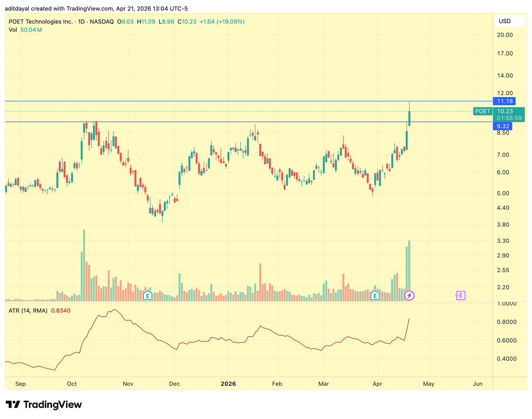Click the 4.40 price axis label

(504, 208)
